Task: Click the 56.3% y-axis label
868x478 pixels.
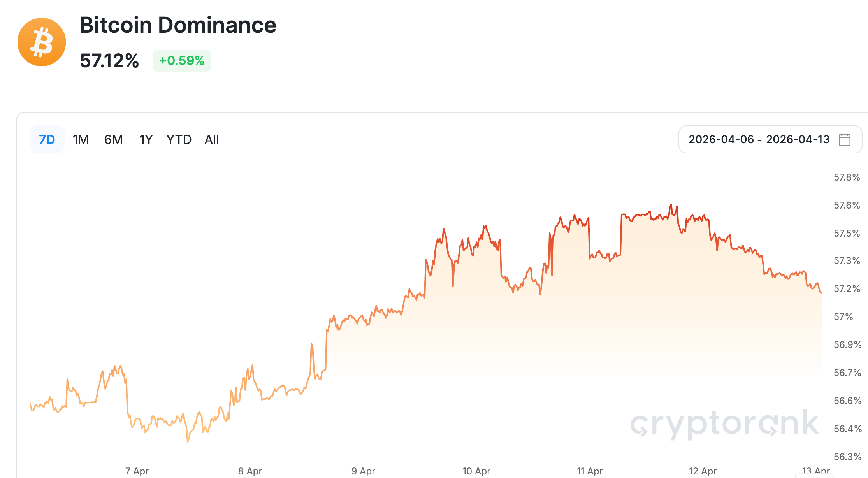Action: pyautogui.click(x=847, y=456)
